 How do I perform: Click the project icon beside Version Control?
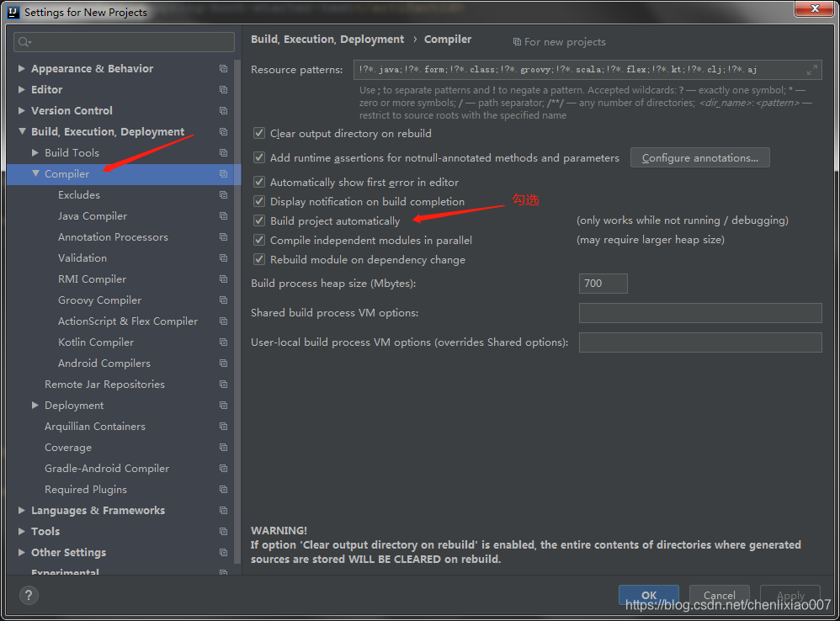click(x=223, y=111)
